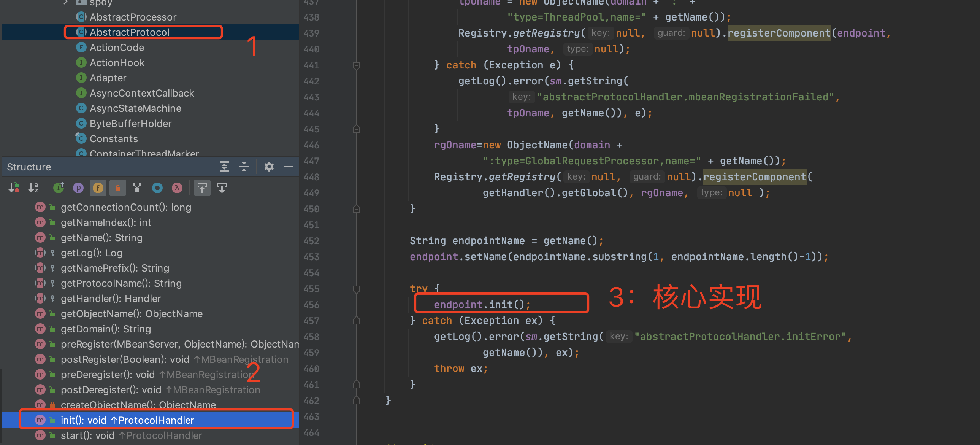This screenshot has height=445, width=980.
Task: Select start(): void method in Structure
Action: pyautogui.click(x=87, y=435)
